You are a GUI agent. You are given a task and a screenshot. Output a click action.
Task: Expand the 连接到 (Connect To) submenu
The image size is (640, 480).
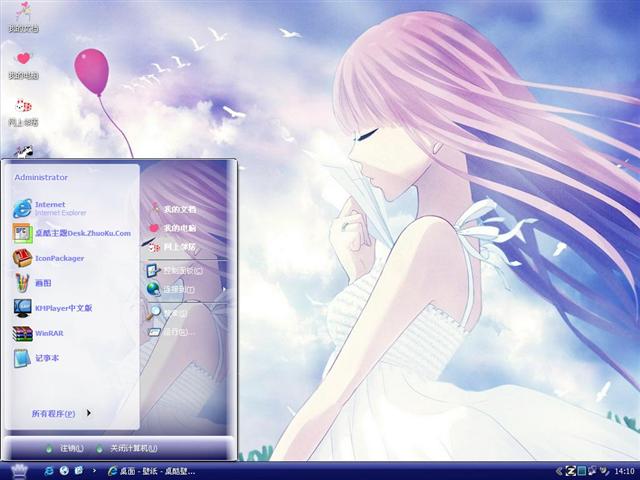coord(186,289)
